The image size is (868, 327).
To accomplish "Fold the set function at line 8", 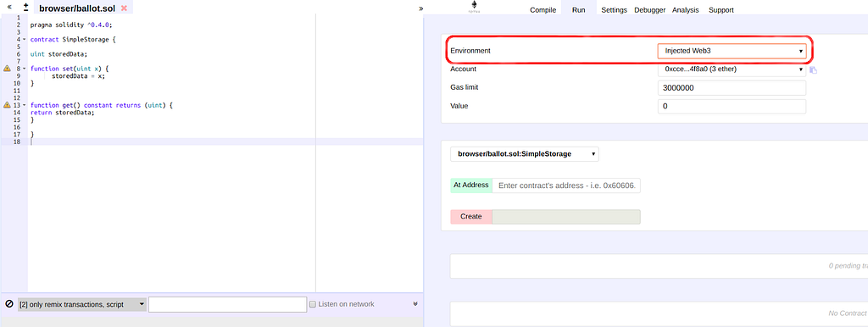I will pyautogui.click(x=25, y=69).
